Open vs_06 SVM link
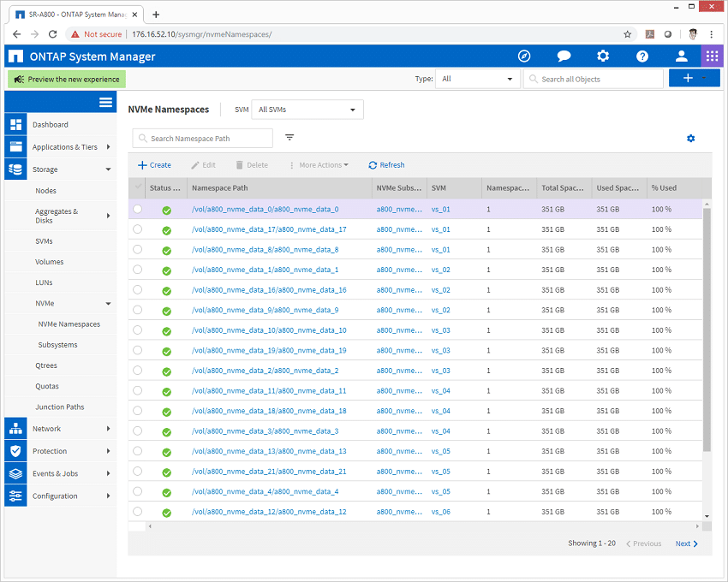The width and height of the screenshot is (728, 582). point(440,512)
